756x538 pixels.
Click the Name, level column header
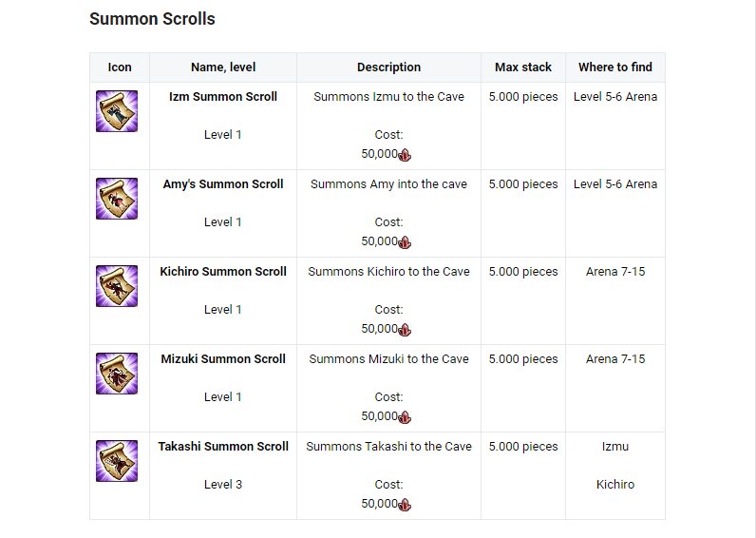click(223, 67)
